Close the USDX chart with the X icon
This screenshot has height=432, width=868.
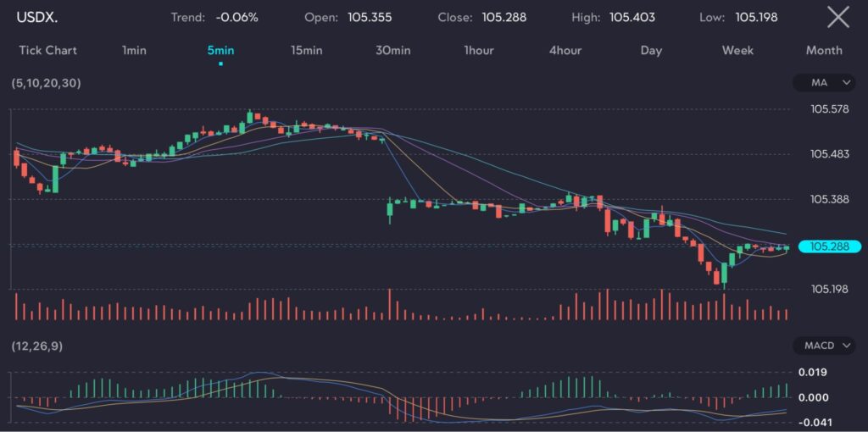(837, 17)
